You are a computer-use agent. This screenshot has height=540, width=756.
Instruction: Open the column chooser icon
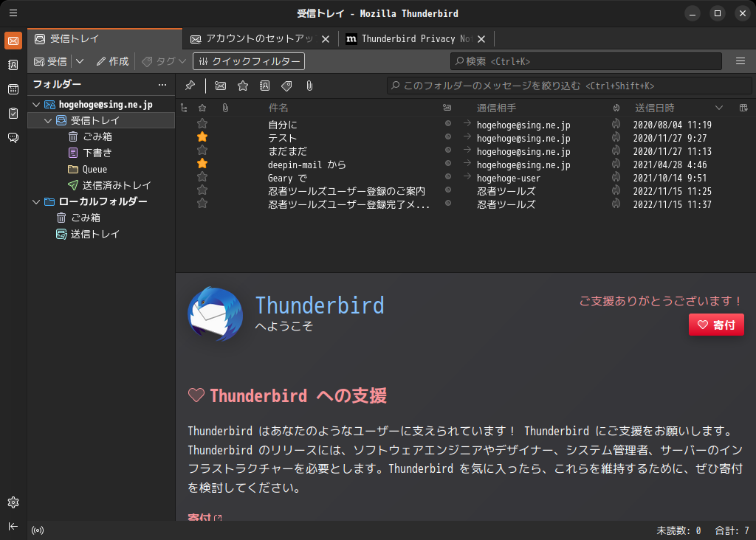point(743,108)
